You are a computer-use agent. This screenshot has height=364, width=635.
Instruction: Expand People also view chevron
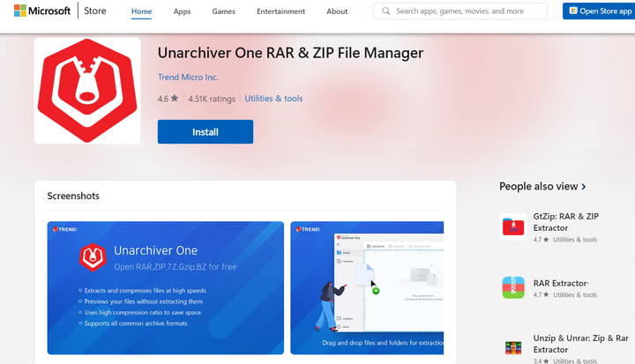pyautogui.click(x=584, y=187)
